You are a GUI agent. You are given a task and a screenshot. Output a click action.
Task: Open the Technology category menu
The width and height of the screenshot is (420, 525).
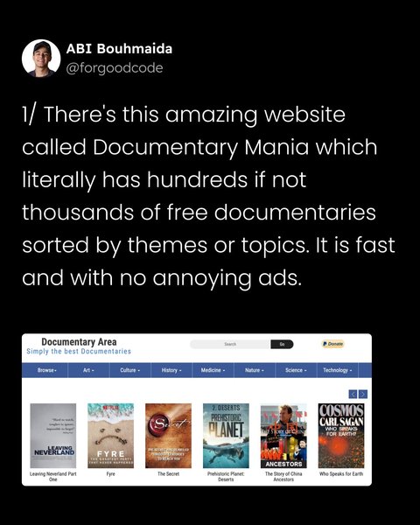click(337, 370)
